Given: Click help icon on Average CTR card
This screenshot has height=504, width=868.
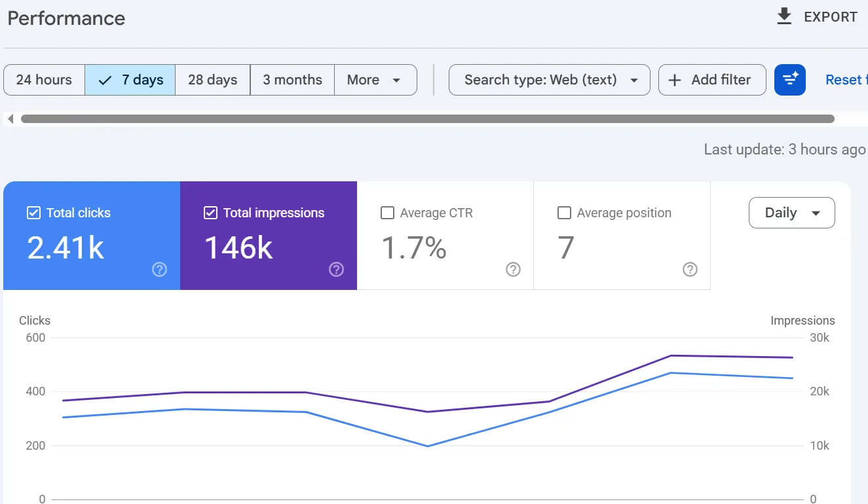Looking at the screenshot, I should click(x=513, y=269).
